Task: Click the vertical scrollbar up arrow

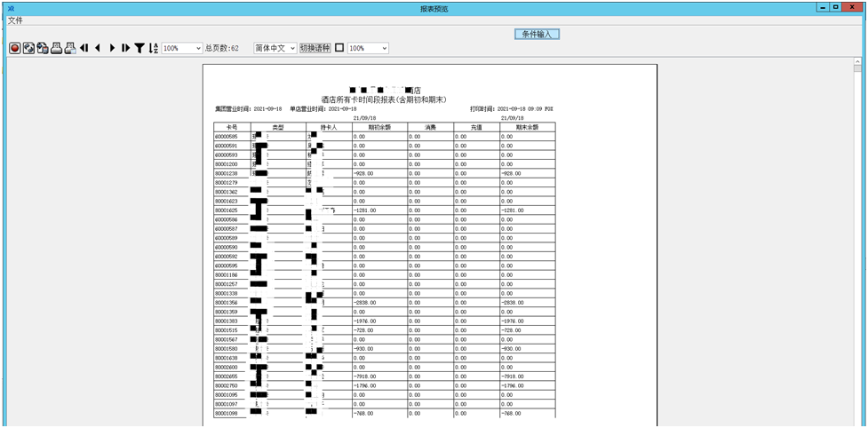Action: (x=857, y=61)
